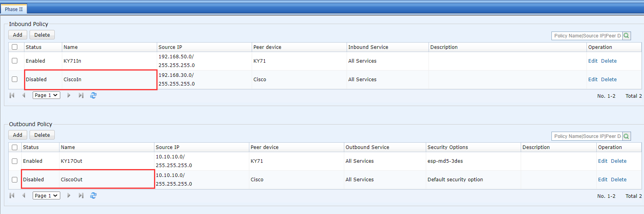The width and height of the screenshot is (644, 214).
Task: Toggle select-all checkbox in Inbound Policy header
Action: 15,47
